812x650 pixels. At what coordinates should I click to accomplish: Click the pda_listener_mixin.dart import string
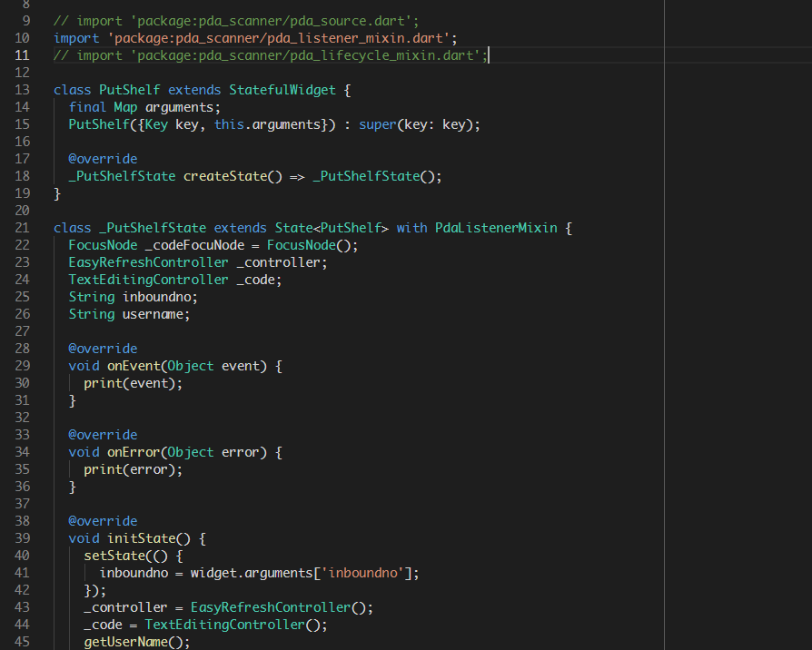tap(279, 38)
